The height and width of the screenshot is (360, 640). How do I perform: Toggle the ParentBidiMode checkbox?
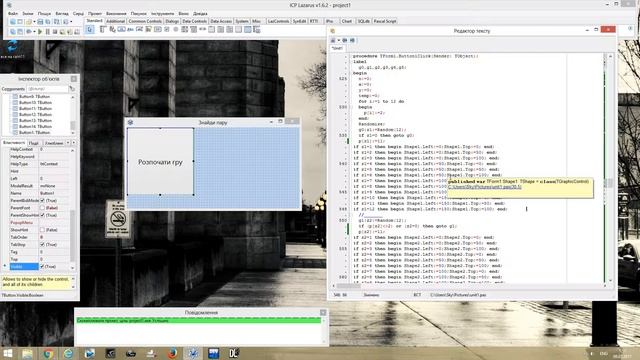point(42,200)
